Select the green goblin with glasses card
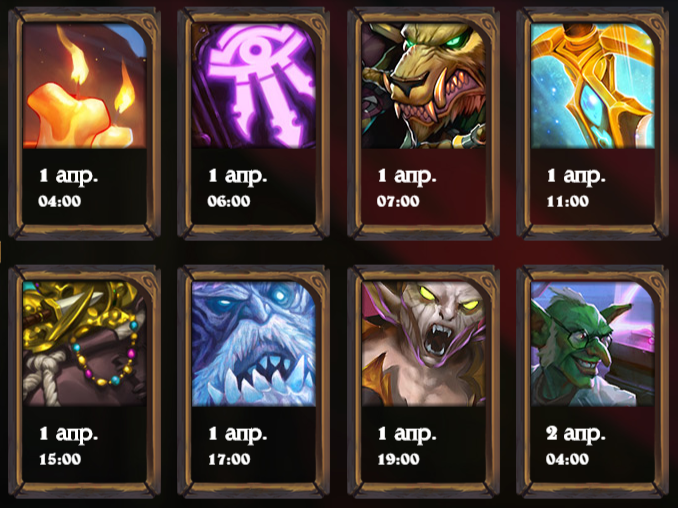This screenshot has height=508, width=678. tap(593, 344)
